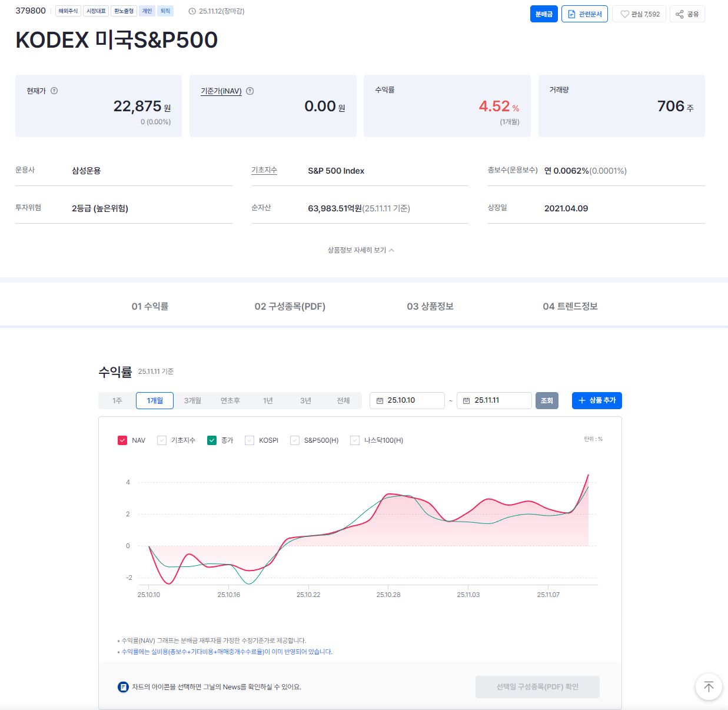Click the 기초지수 underlined label
The height and width of the screenshot is (710, 728).
point(264,170)
